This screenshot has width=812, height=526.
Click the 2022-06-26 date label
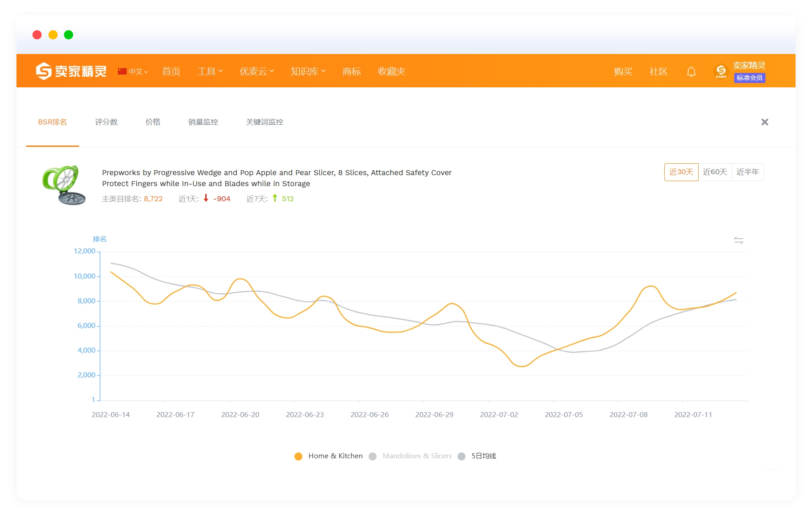369,415
